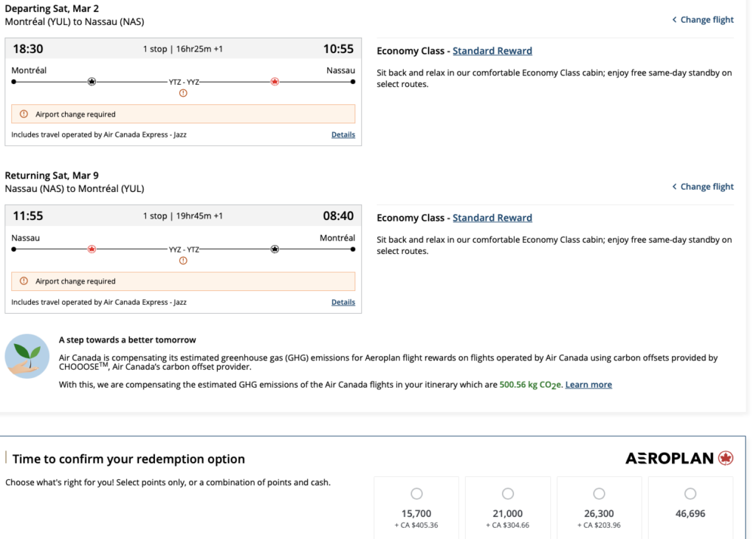The width and height of the screenshot is (756, 539).
Task: Click the red maple leaf marker on returning flight
Action: [92, 250]
